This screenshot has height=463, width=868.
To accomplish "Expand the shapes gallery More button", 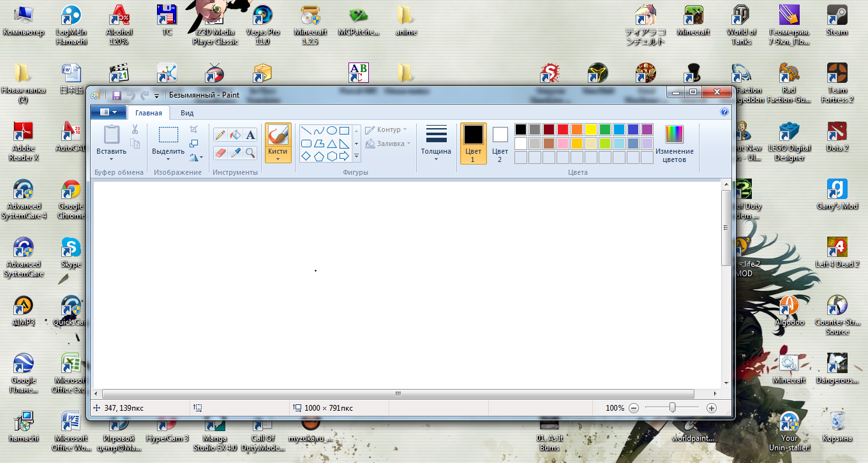I will [x=356, y=157].
